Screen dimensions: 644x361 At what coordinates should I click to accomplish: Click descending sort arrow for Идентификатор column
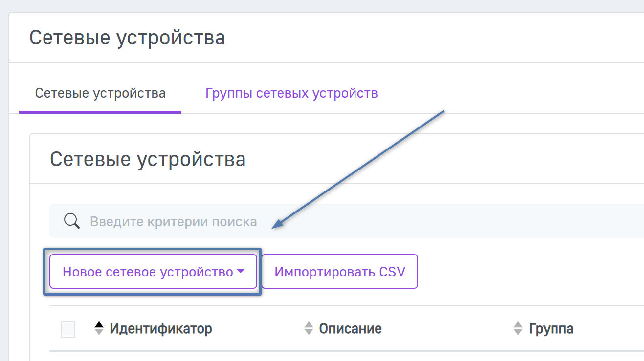tap(99, 332)
